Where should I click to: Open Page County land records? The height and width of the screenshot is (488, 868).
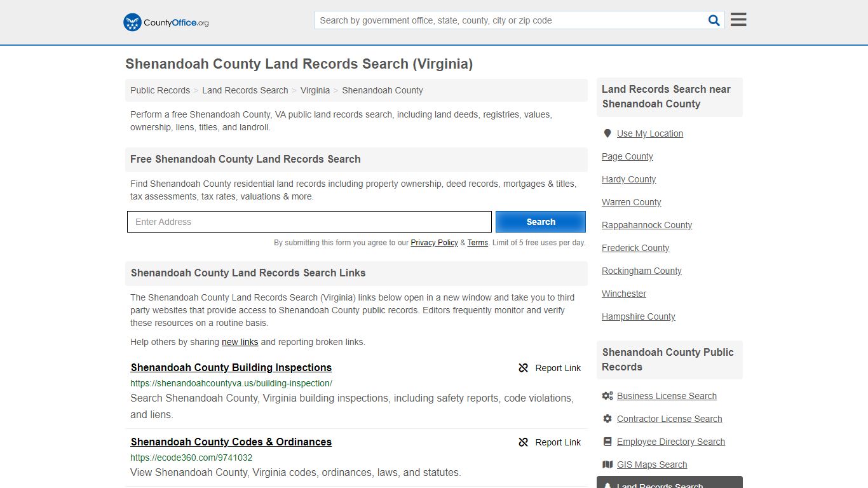click(x=627, y=156)
